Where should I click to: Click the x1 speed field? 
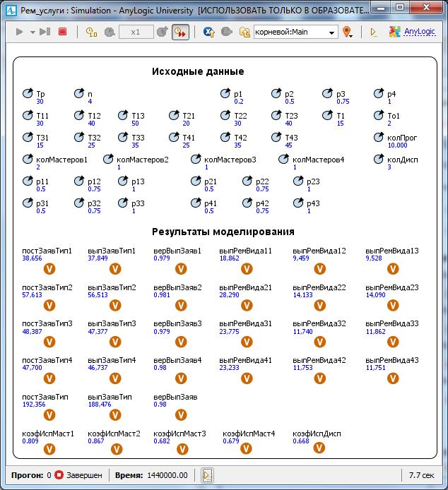[x=136, y=32]
